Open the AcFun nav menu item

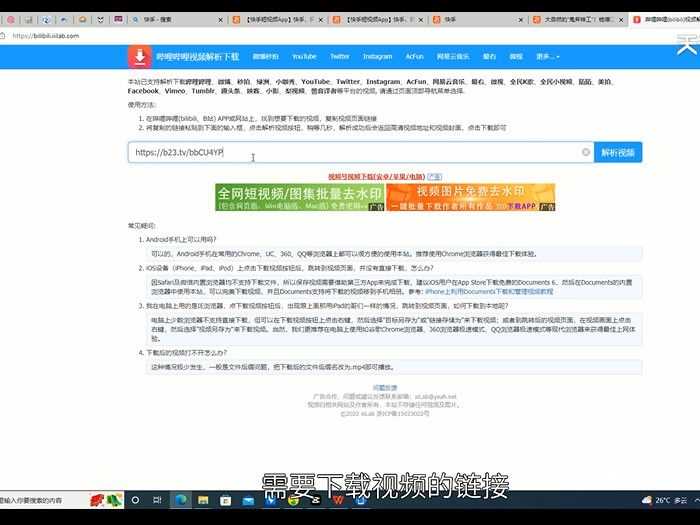click(414, 57)
